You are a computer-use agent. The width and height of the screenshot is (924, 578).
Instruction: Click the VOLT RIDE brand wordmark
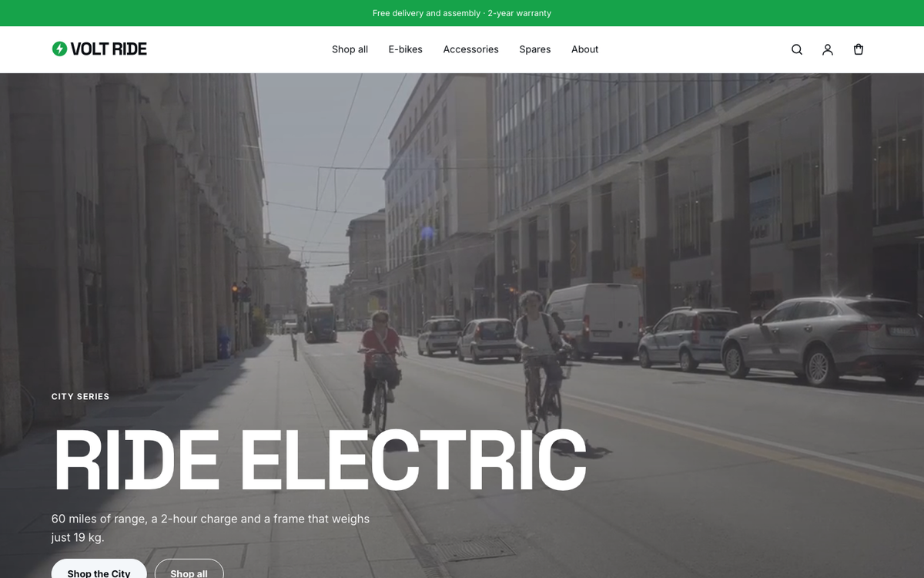[109, 49]
